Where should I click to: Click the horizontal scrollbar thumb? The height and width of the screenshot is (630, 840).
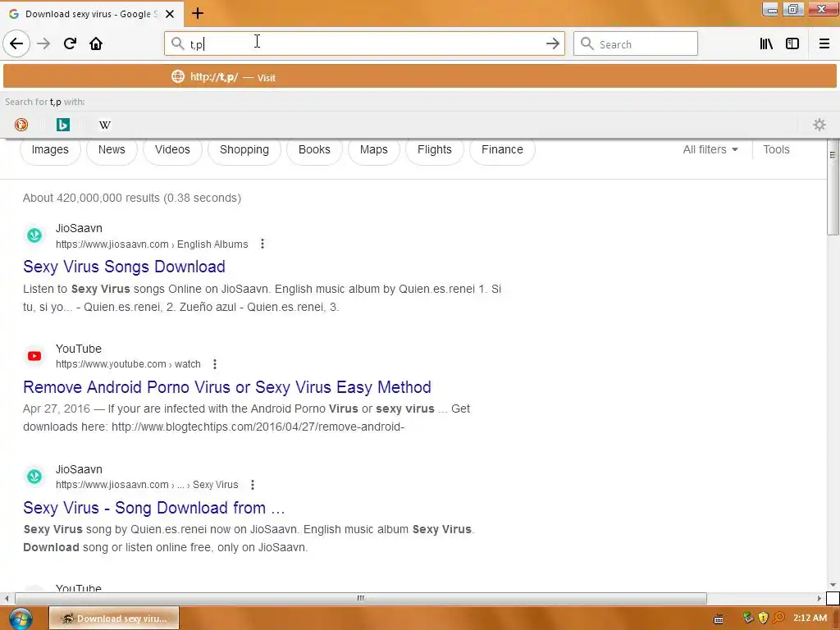click(x=361, y=598)
